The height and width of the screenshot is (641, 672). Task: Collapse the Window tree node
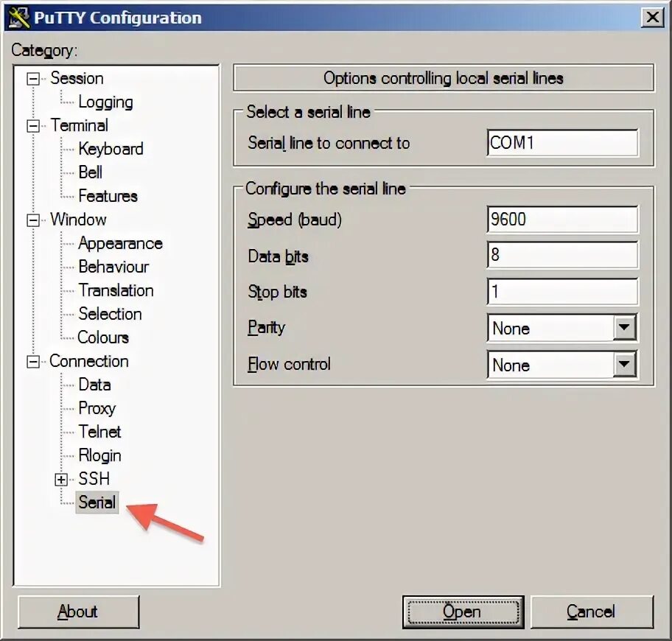pos(33,220)
